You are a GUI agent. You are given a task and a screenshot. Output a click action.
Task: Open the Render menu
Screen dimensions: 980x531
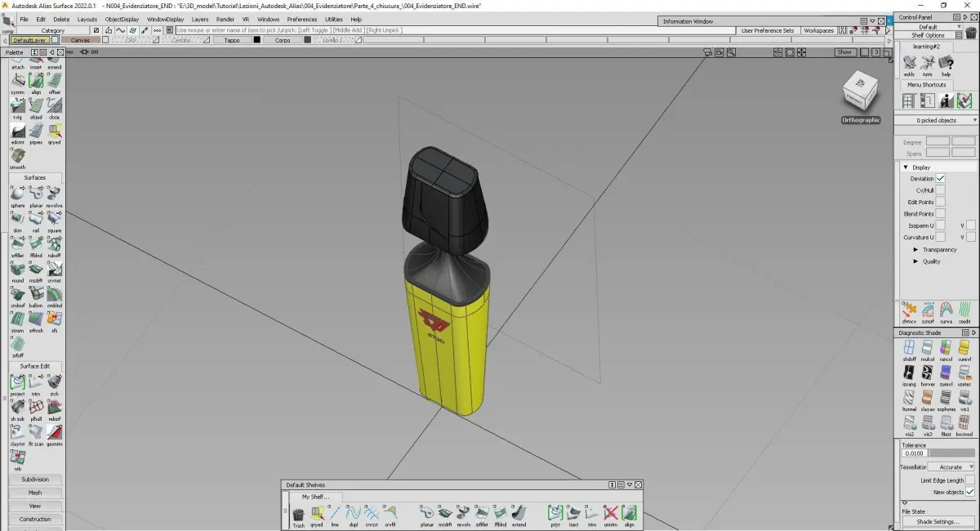(x=225, y=19)
